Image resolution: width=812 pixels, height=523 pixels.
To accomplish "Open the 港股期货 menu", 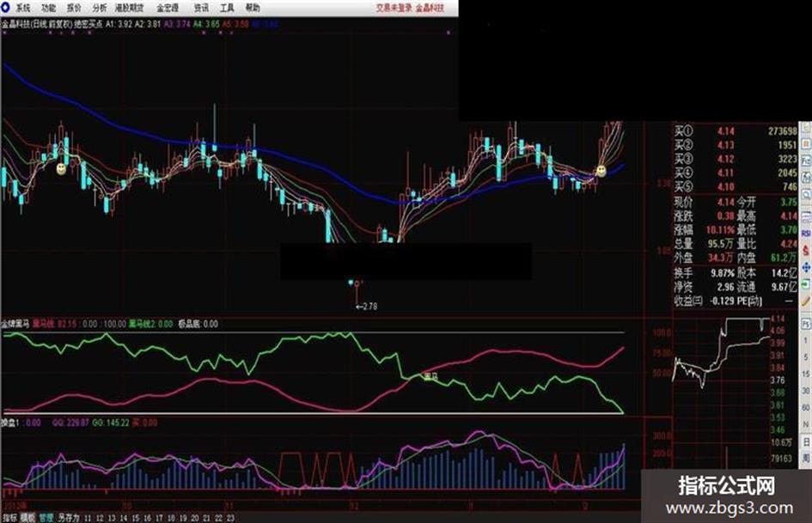I will pos(130,8).
